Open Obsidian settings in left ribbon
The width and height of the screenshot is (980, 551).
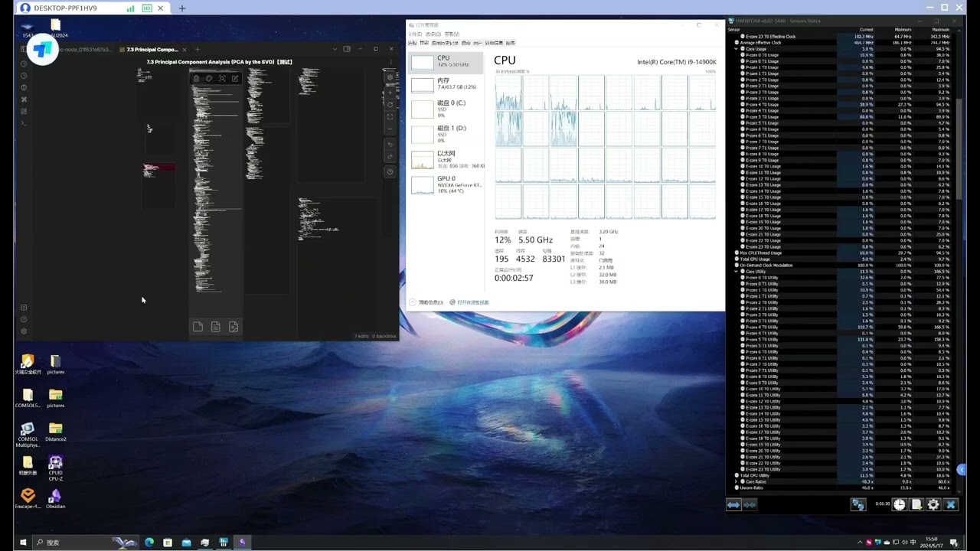coord(24,331)
